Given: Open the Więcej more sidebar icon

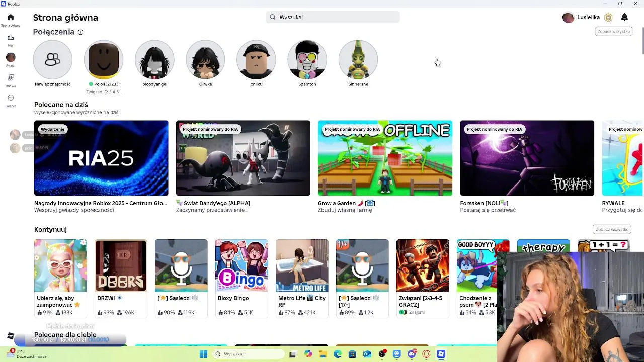Looking at the screenshot, I should (11, 98).
